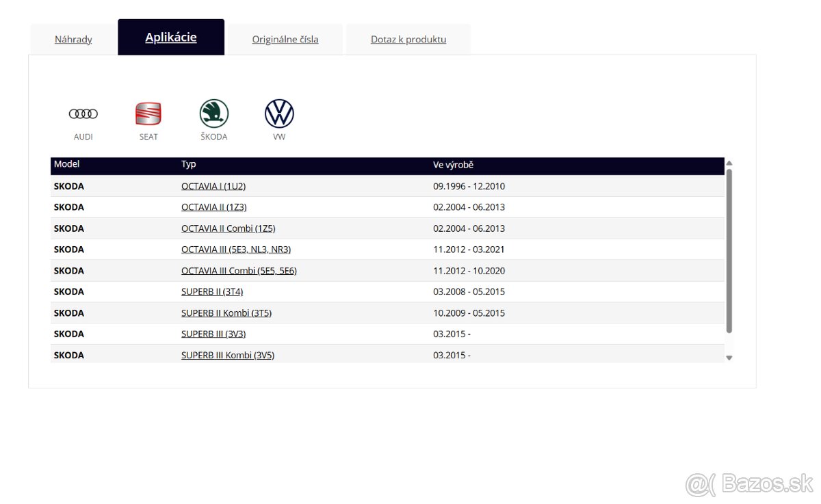The image size is (821, 504).
Task: Open SUPERB II (3T4) link
Action: pyautogui.click(x=212, y=291)
